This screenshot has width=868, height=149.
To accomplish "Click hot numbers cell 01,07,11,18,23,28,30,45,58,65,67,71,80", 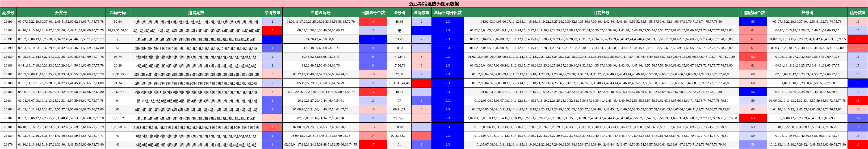I will coord(807,83).
